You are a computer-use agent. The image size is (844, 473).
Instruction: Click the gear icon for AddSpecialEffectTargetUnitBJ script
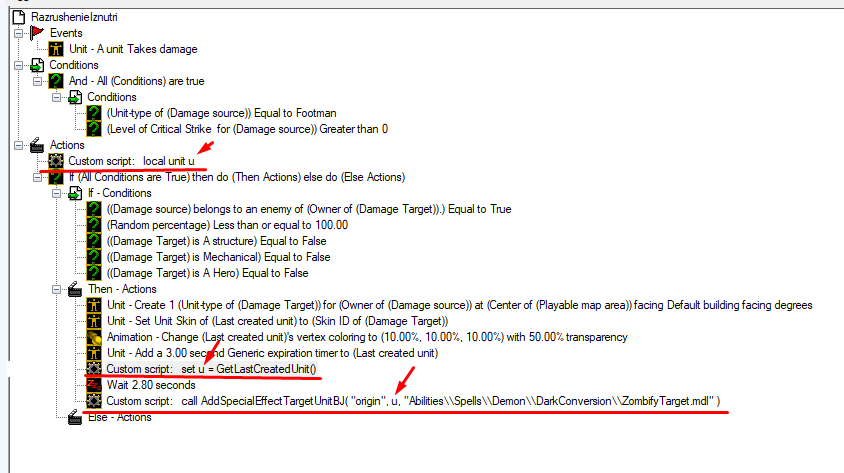coord(94,401)
